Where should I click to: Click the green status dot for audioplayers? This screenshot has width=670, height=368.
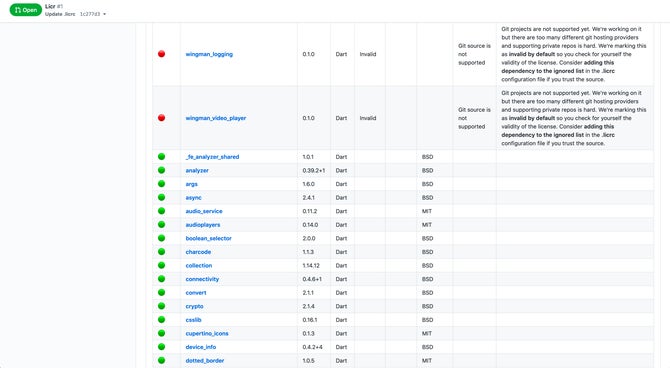162,224
